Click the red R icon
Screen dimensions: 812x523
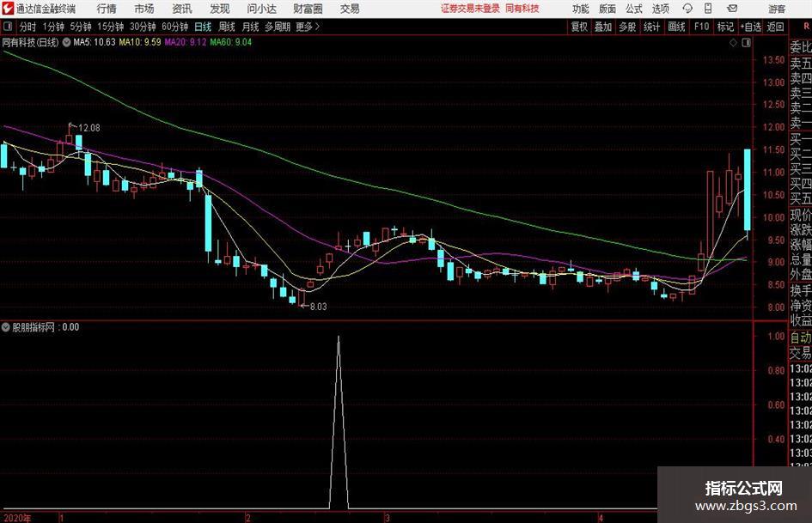click(806, 27)
